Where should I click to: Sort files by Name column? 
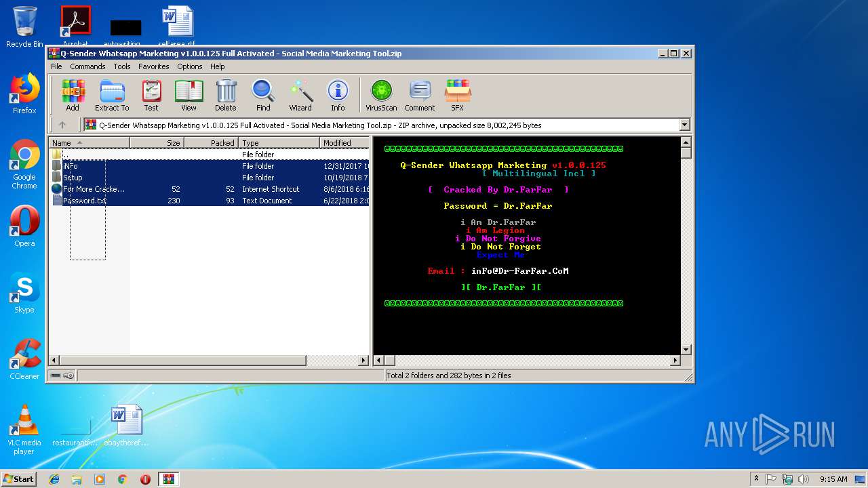pos(89,143)
